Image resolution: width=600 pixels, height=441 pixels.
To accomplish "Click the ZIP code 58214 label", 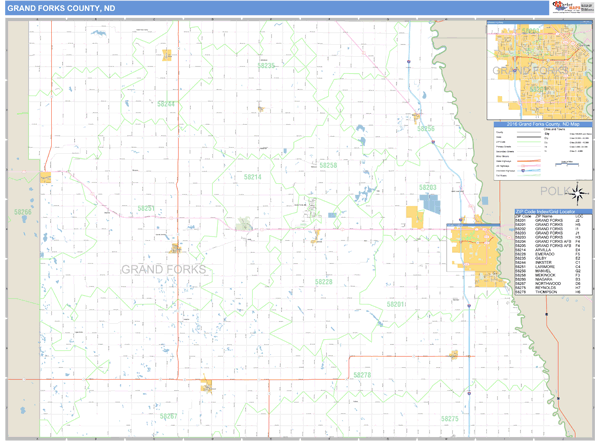I will 254,176.
